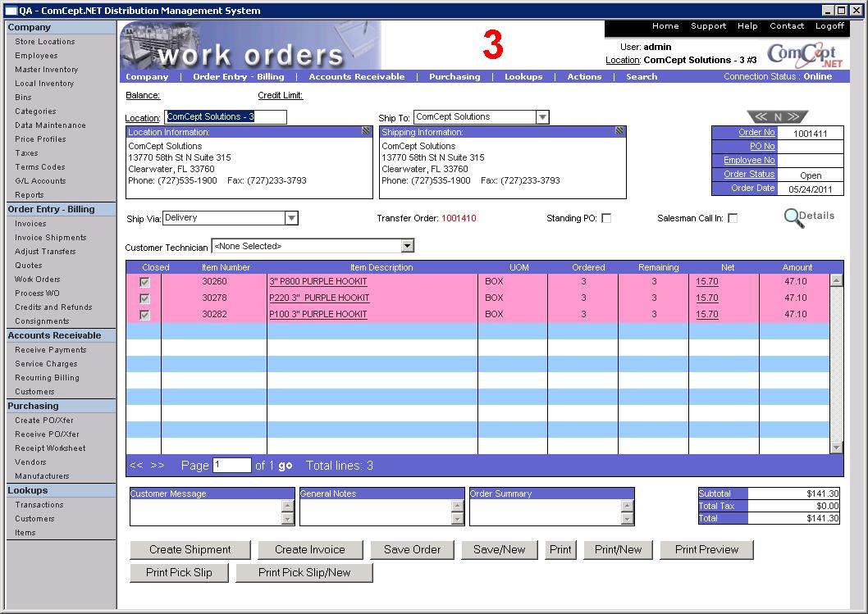Screen dimensions: 868x614
Task: Expand the Ship Via Delivery dropdown
Action: pyautogui.click(x=291, y=218)
